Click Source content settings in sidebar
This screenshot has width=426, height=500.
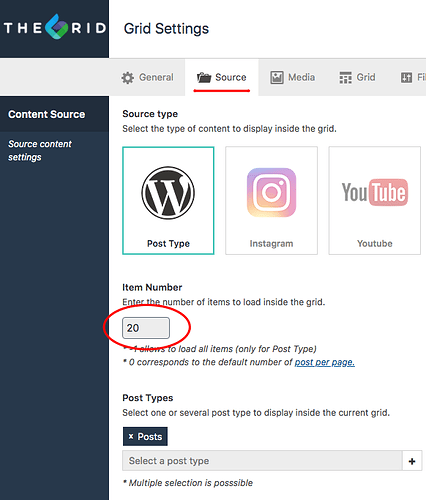coord(40,150)
